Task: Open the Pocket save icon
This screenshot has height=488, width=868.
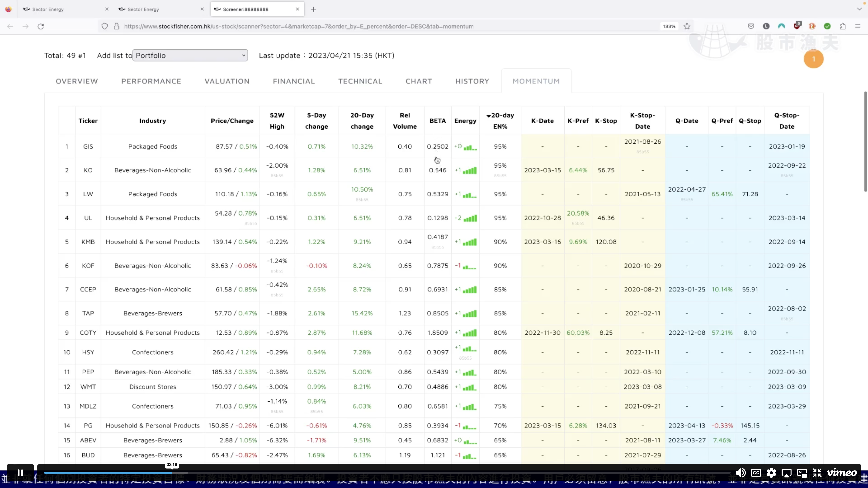Action: [x=751, y=26]
